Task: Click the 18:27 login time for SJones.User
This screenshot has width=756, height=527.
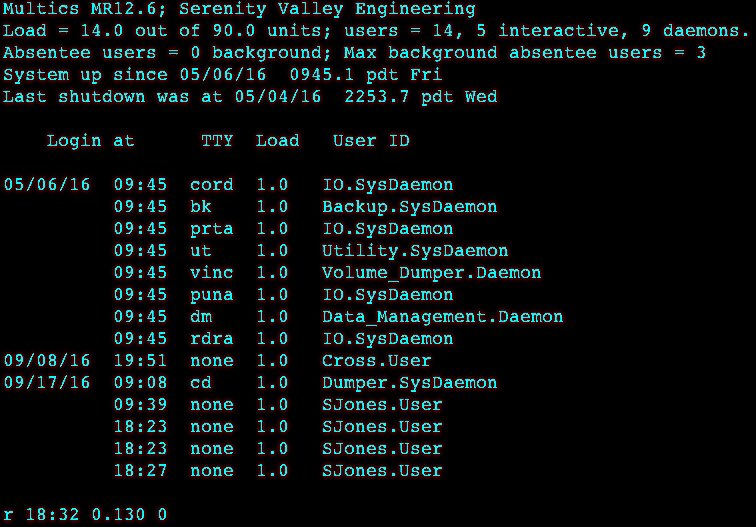Action: (x=140, y=471)
